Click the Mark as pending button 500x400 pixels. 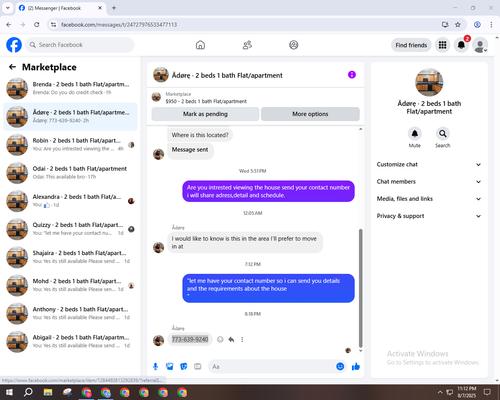pos(205,114)
